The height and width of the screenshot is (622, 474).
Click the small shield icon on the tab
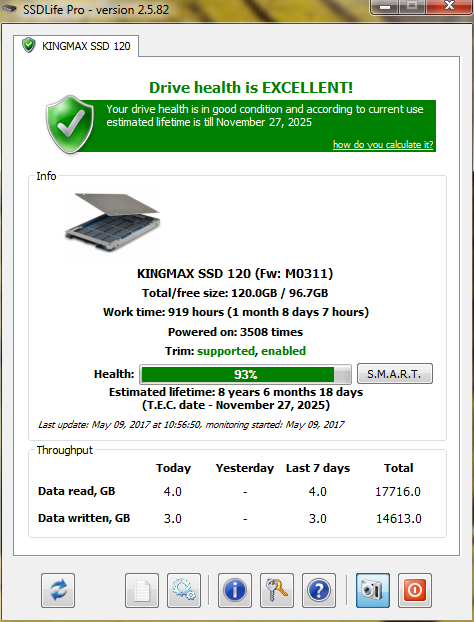point(29,45)
